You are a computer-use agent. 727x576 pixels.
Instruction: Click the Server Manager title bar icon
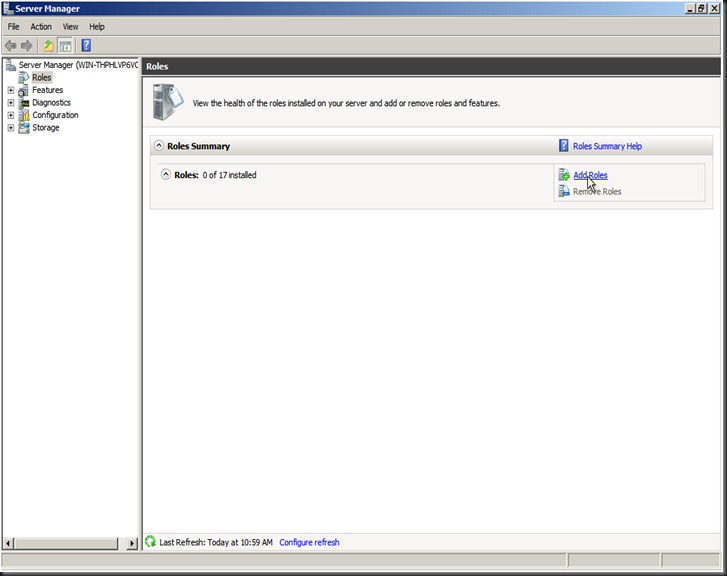tap(8, 8)
